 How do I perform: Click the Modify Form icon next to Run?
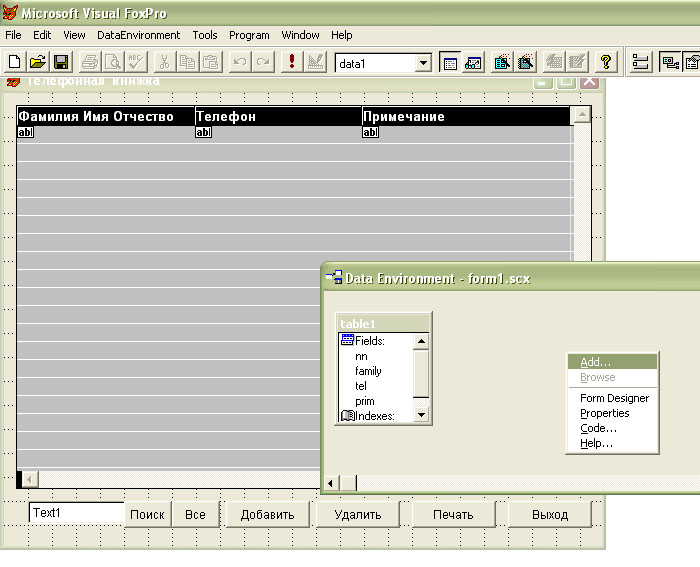pos(315,62)
